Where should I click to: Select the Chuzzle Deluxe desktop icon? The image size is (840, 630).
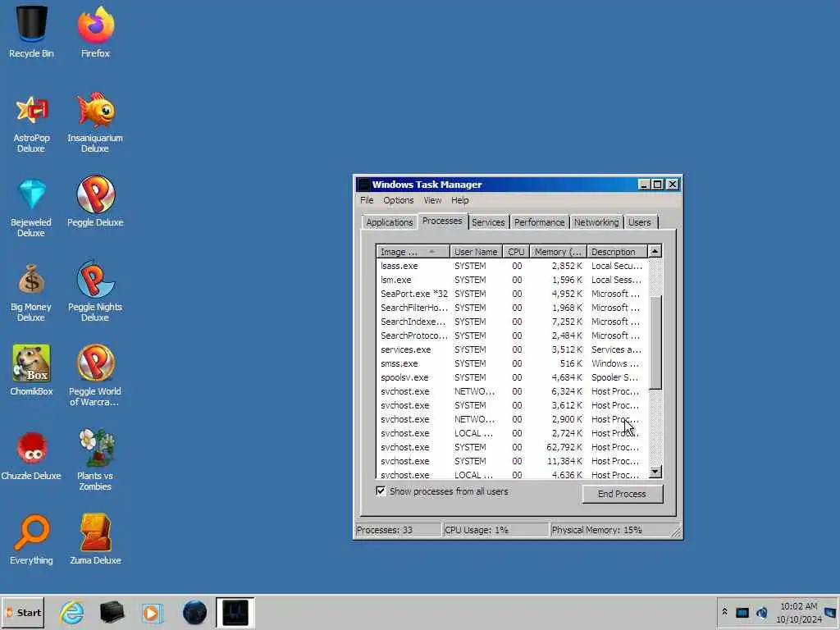click(31, 456)
